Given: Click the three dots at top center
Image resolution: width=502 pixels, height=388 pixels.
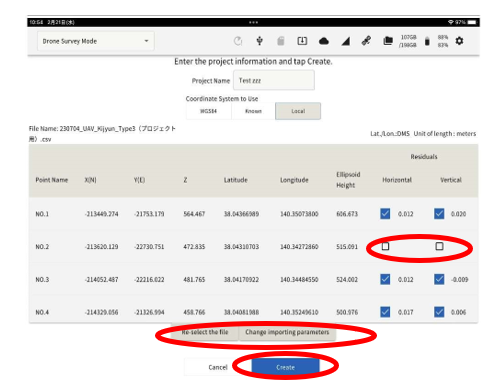Looking at the screenshot, I should (253, 22).
